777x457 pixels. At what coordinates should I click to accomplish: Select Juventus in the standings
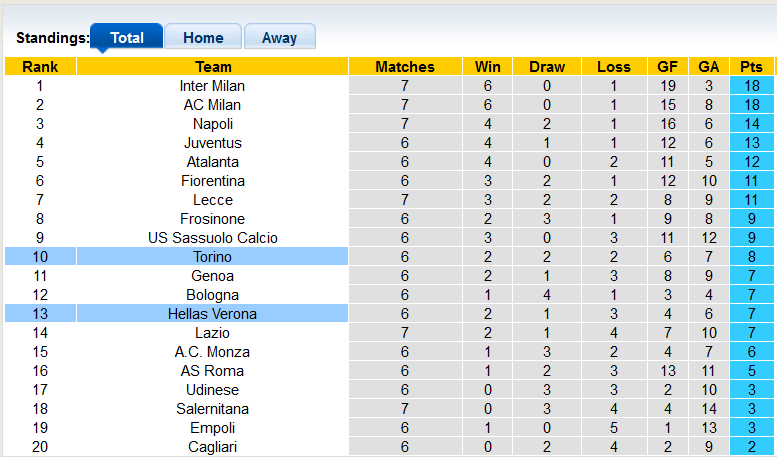213,143
